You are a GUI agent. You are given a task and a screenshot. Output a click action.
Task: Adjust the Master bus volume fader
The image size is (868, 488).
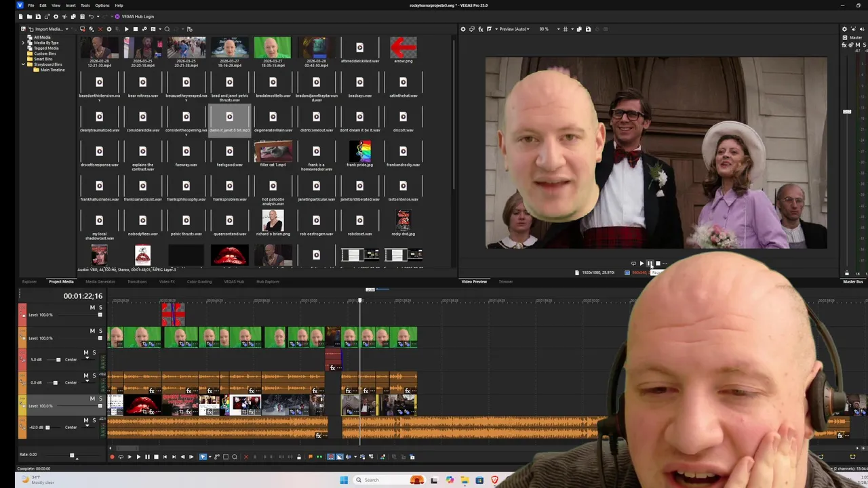point(847,111)
